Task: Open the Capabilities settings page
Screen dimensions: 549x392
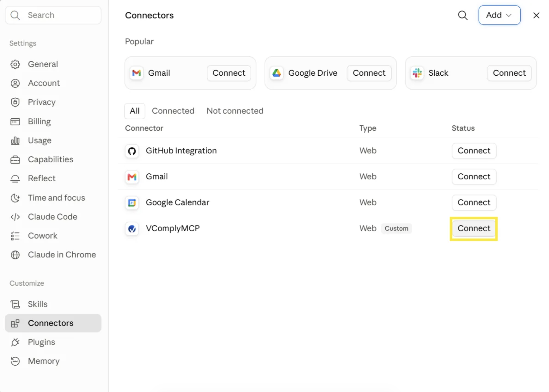Action: tap(53, 159)
